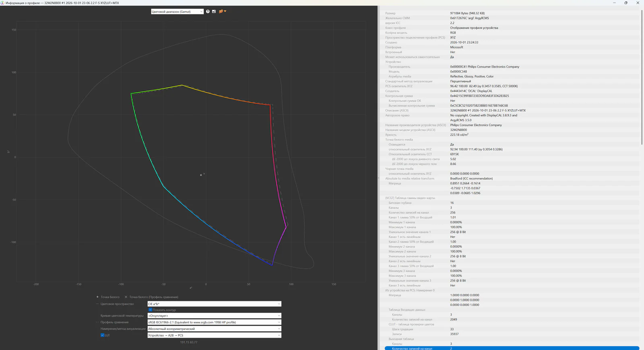This screenshot has width=644, height=350.
Task: Click the help question mark icon
Action: coord(208,11)
